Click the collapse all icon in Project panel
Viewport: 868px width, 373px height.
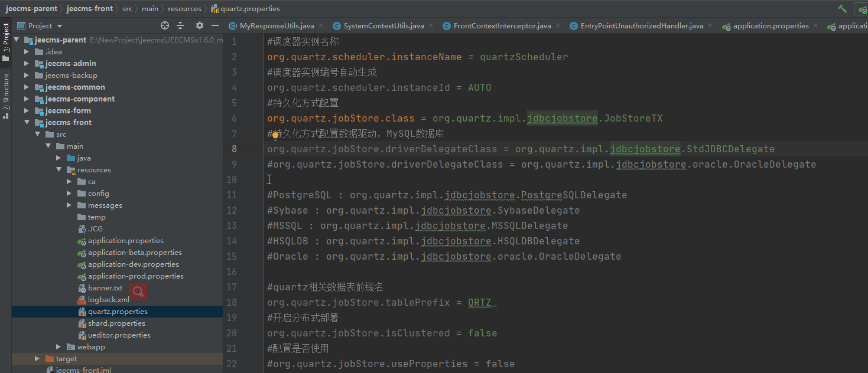pyautogui.click(x=180, y=26)
